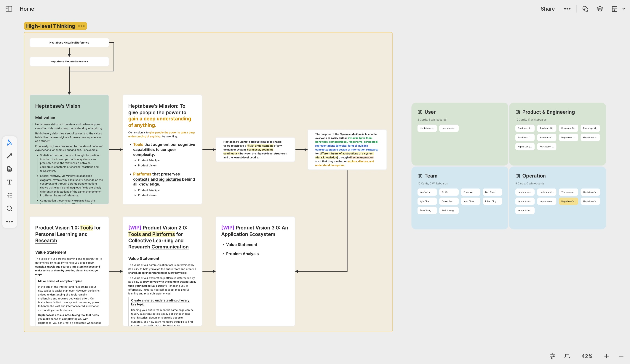Click the Product Vision 1.0 card title

pos(68,234)
